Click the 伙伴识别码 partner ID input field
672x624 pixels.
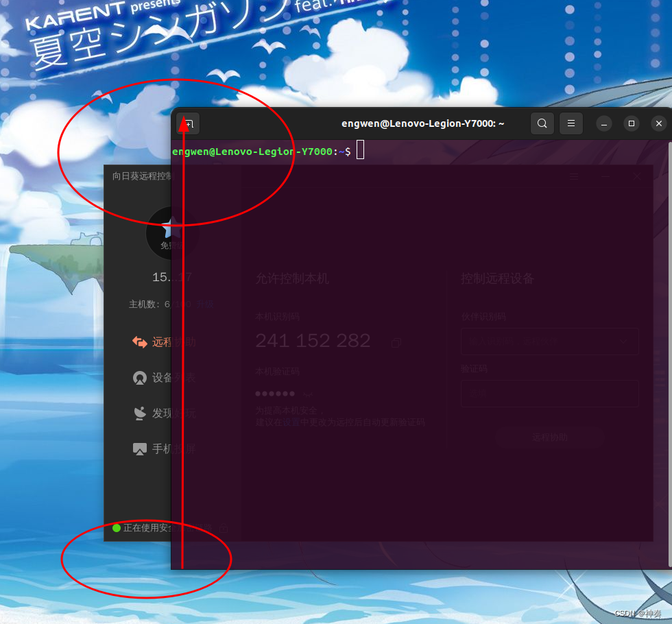(550, 341)
